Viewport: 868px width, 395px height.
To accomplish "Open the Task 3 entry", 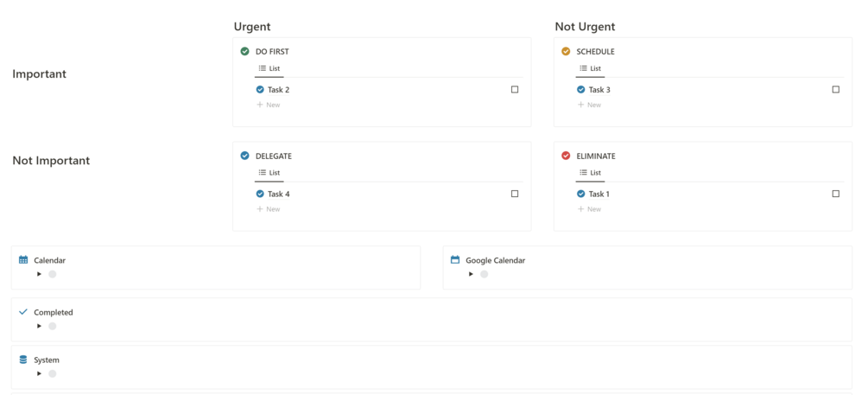I will tap(599, 90).
